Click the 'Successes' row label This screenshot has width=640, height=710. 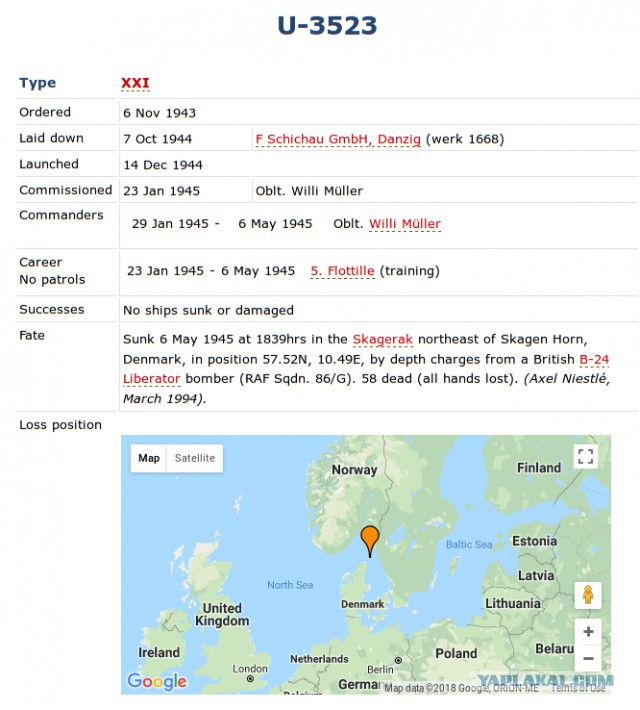[52, 309]
